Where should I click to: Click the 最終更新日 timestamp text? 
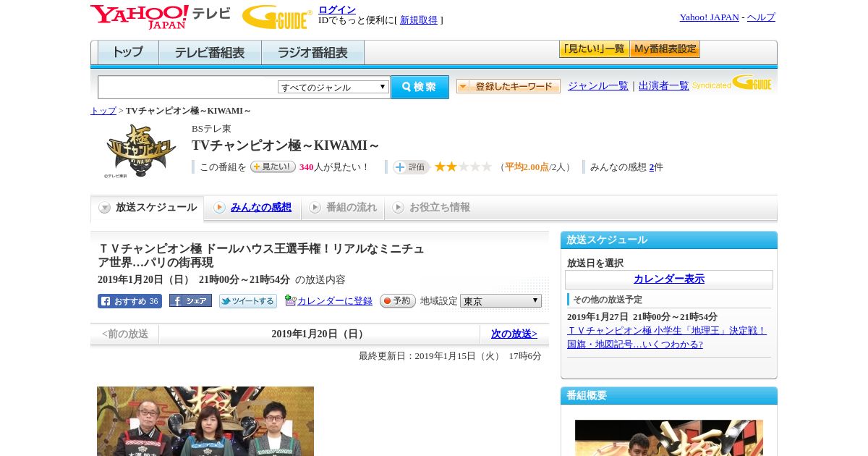(x=450, y=356)
